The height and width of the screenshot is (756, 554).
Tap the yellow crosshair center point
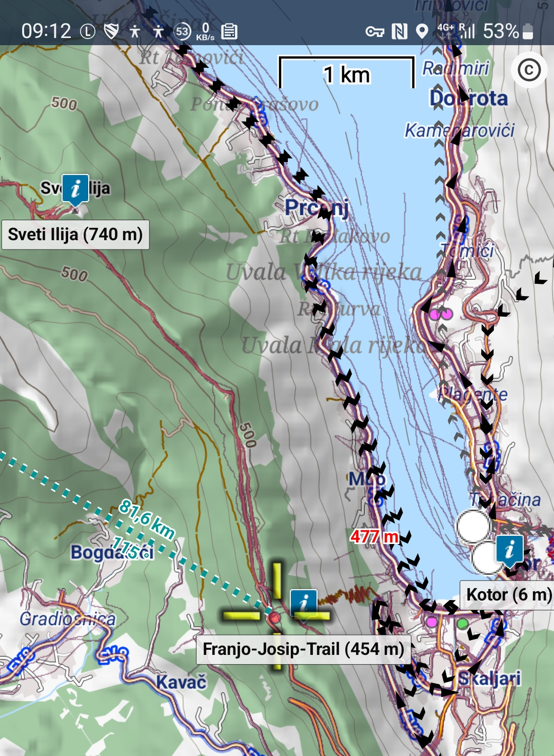tap(276, 615)
